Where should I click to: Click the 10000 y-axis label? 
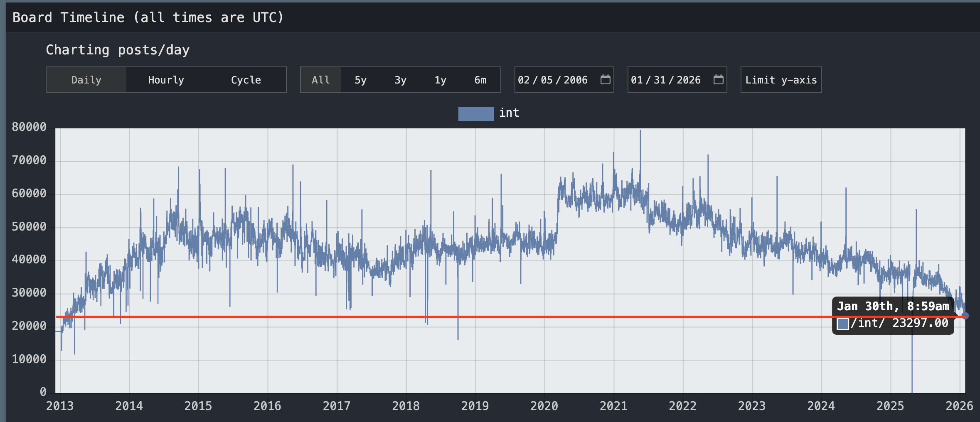point(29,359)
